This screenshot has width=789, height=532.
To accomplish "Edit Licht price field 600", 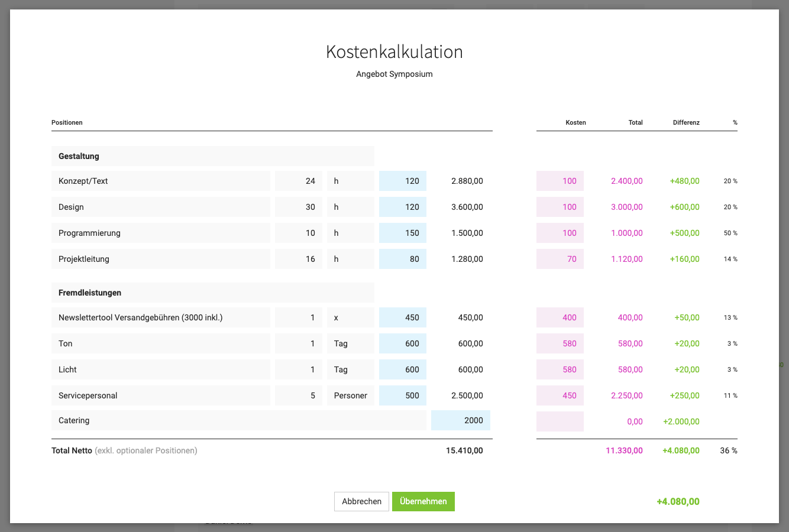I will (403, 369).
